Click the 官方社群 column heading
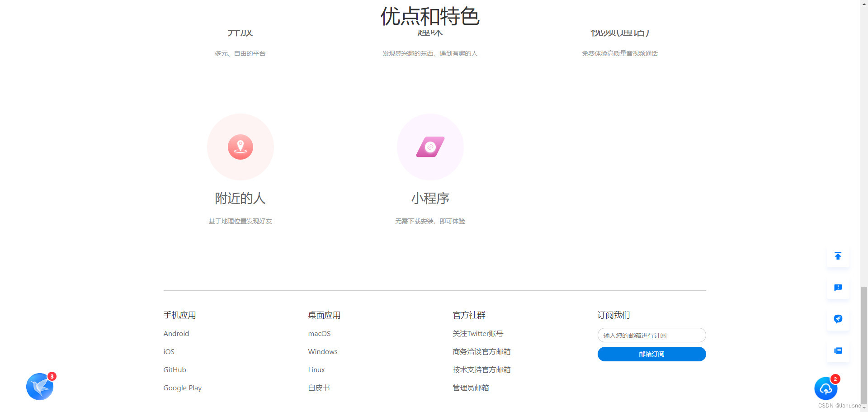Screen dimensions: 868x412 (469, 315)
